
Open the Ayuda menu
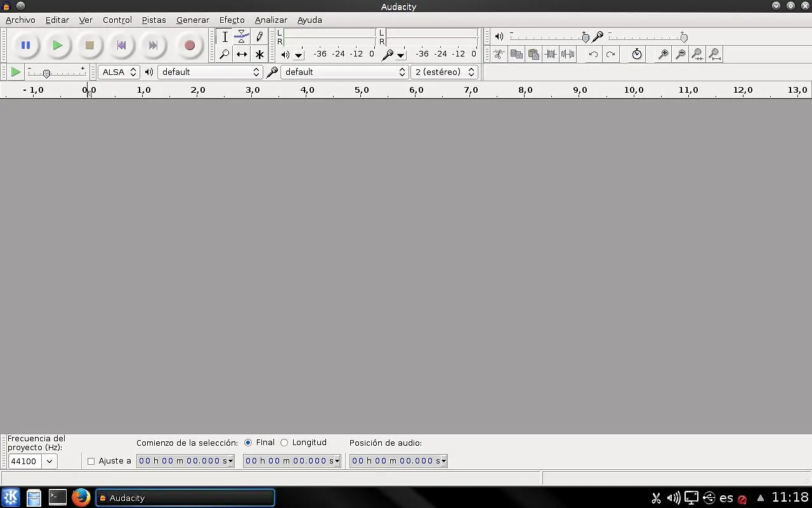[310, 20]
